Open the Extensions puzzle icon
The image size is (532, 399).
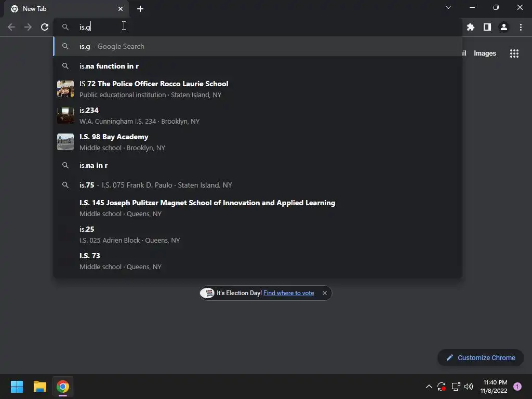click(x=471, y=27)
